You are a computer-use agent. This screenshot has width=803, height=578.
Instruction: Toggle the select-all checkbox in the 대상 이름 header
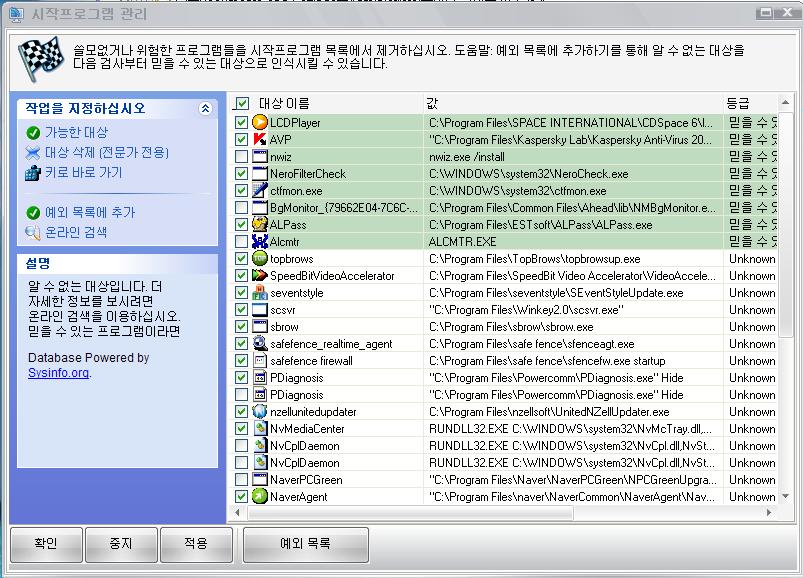[241, 103]
